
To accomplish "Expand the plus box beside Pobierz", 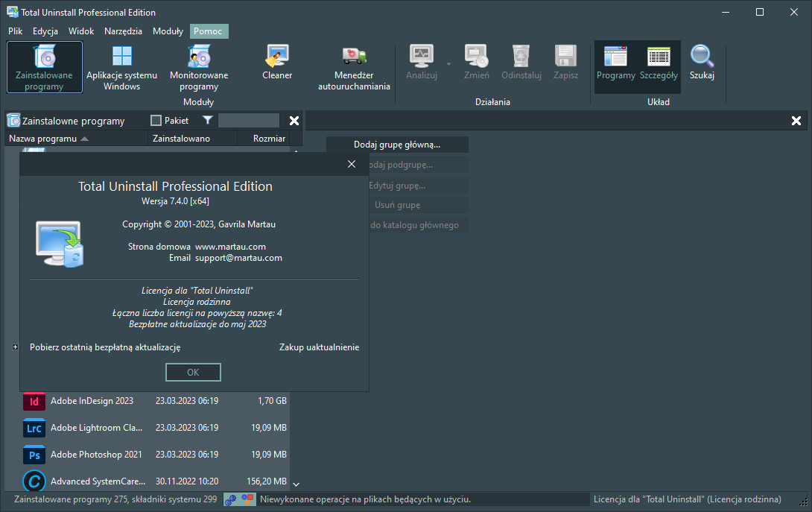I will tap(15, 347).
